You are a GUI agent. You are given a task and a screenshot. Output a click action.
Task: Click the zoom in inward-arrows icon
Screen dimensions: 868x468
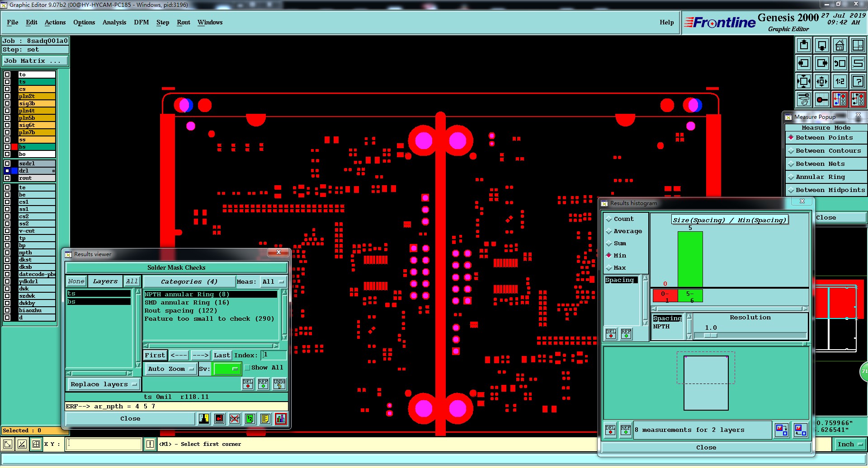click(x=804, y=81)
